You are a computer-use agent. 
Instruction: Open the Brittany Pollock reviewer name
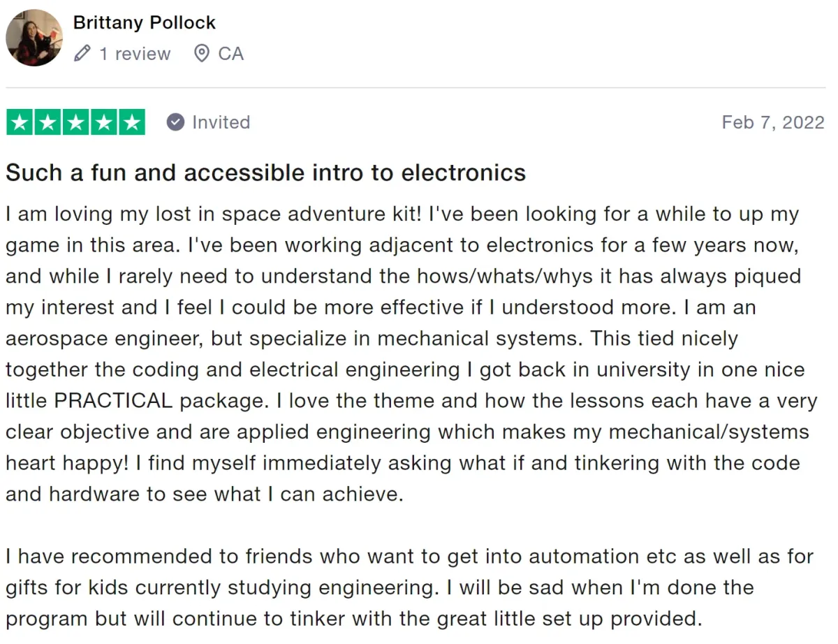click(x=144, y=22)
